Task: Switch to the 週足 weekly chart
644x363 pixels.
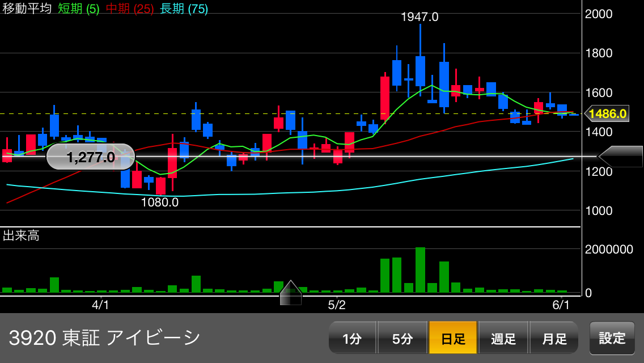Action: pos(503,339)
